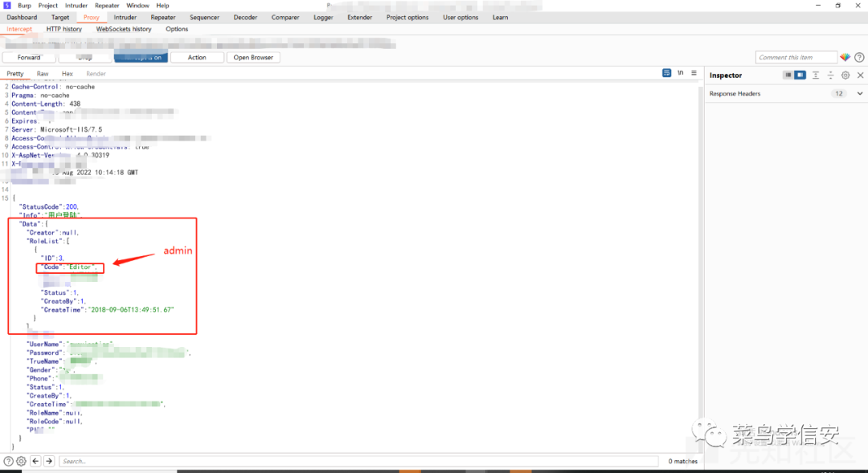Go to next search match arrow

coord(49,461)
